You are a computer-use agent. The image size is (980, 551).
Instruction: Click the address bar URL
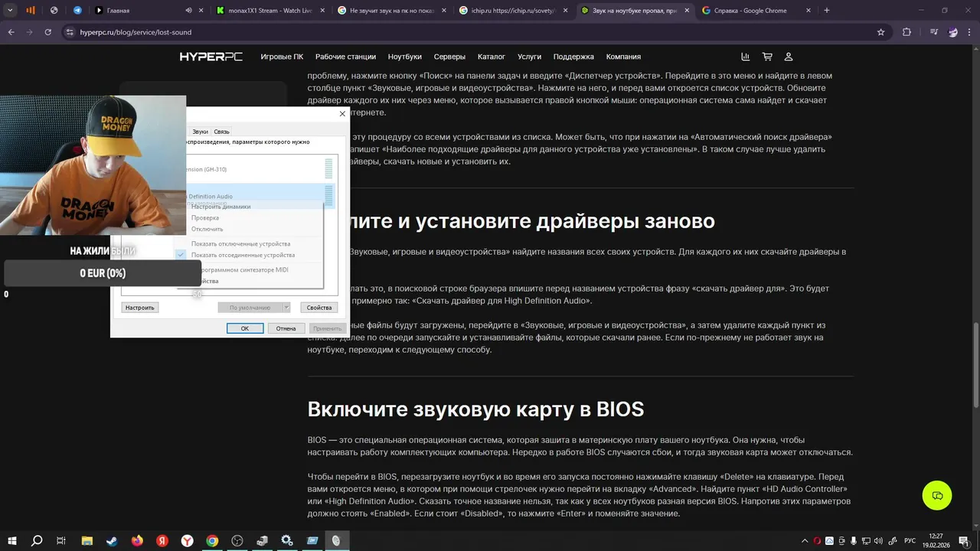pyautogui.click(x=136, y=32)
